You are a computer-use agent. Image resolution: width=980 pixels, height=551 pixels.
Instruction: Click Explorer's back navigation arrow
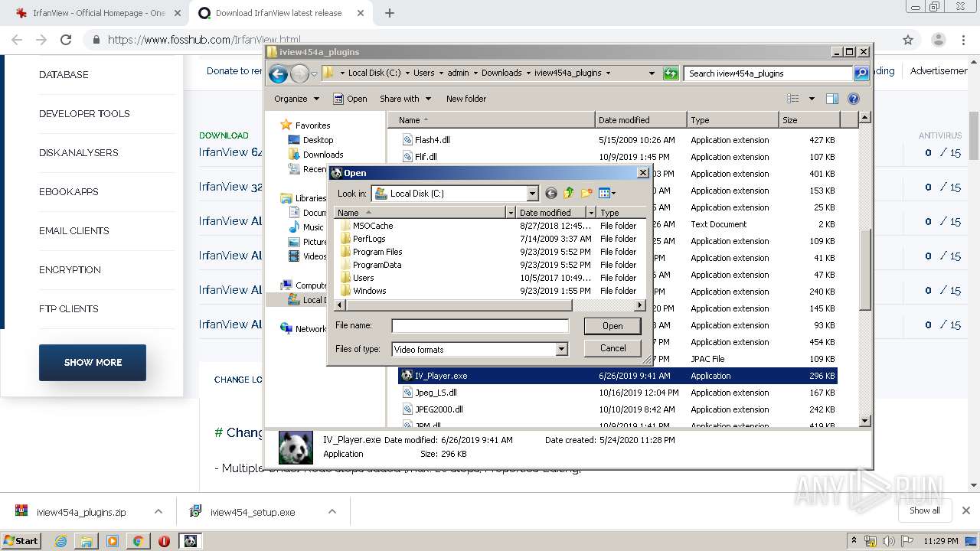click(x=278, y=73)
